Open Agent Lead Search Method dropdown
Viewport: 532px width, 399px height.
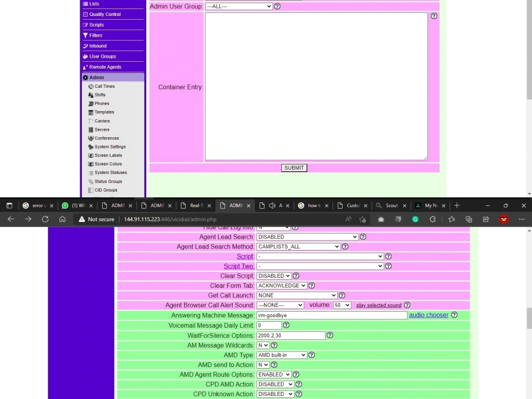pos(298,247)
